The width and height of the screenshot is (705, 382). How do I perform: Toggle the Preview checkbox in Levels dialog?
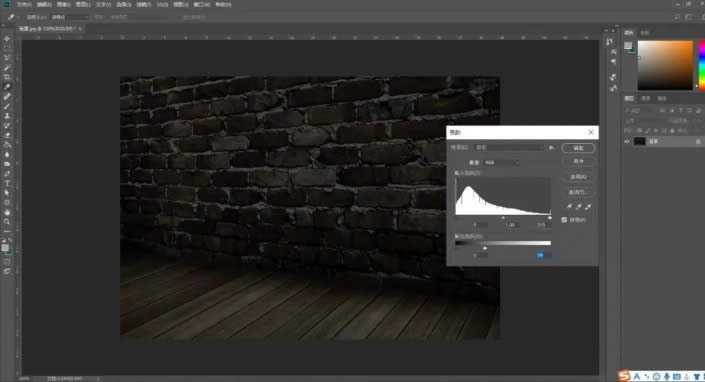[564, 220]
